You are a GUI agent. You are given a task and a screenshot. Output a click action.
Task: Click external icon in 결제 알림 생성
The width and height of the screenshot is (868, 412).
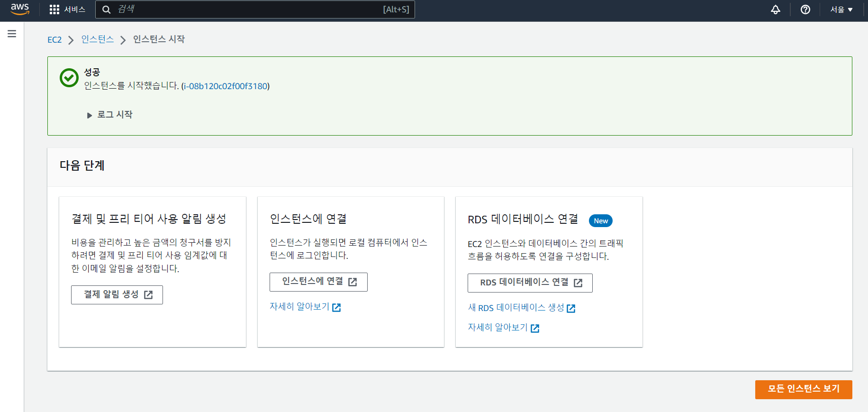point(148,295)
